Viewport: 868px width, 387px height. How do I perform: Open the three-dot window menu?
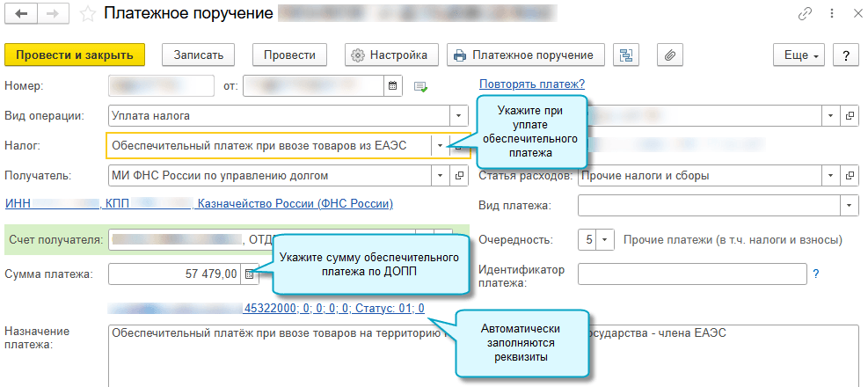tap(832, 14)
